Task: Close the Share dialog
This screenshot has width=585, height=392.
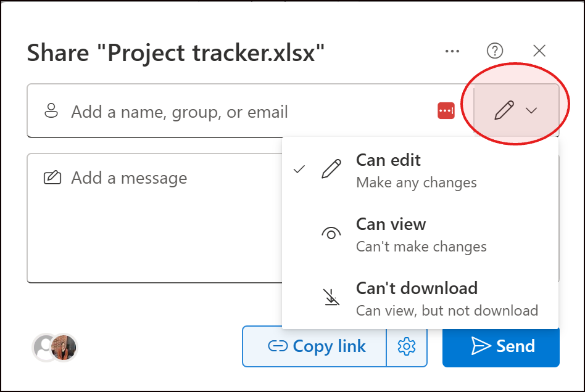Action: (539, 51)
